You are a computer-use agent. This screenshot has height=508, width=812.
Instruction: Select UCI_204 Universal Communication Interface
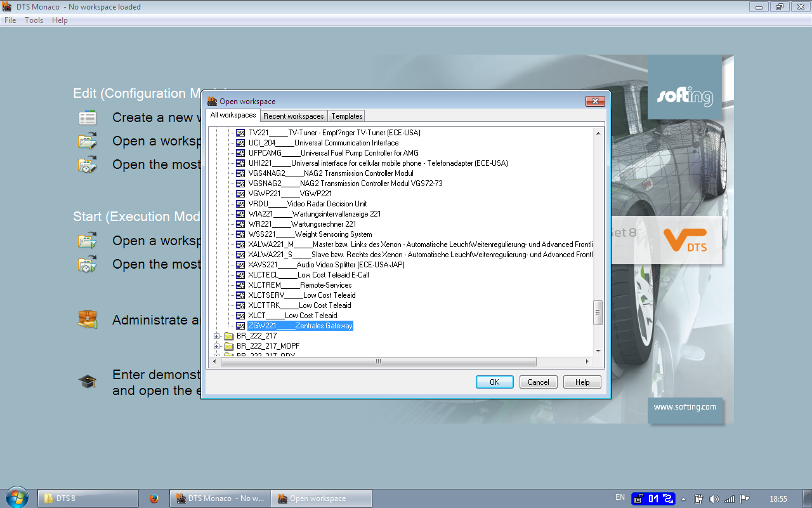(x=324, y=143)
